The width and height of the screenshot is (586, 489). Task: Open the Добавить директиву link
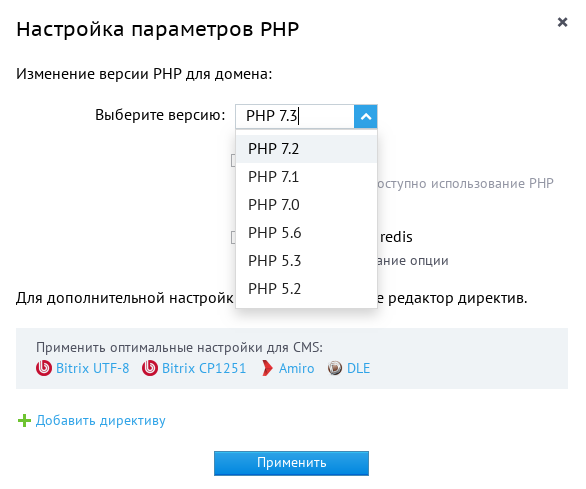[101, 421]
